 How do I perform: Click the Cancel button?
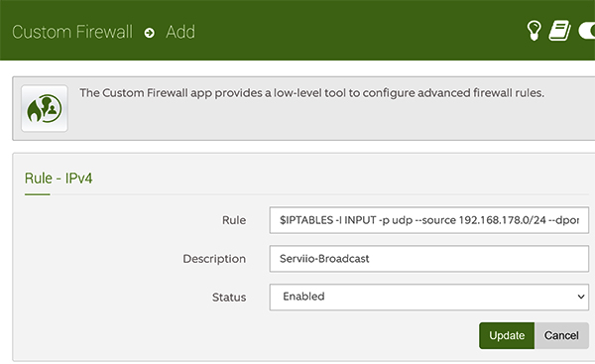pyautogui.click(x=561, y=335)
